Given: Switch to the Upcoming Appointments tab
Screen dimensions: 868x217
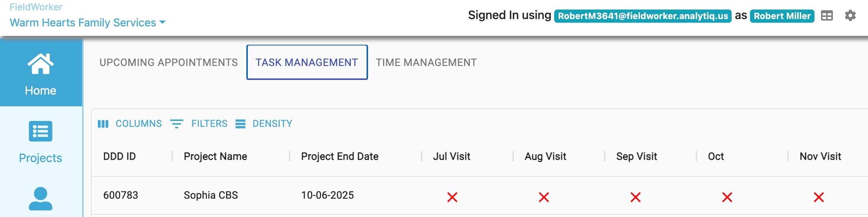Looking at the screenshot, I should (x=168, y=62).
